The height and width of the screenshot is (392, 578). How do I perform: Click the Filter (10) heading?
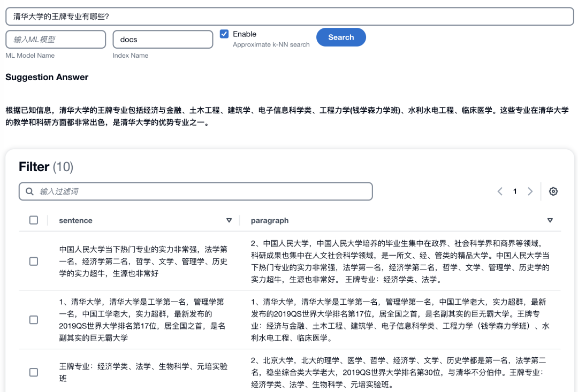[x=46, y=167]
